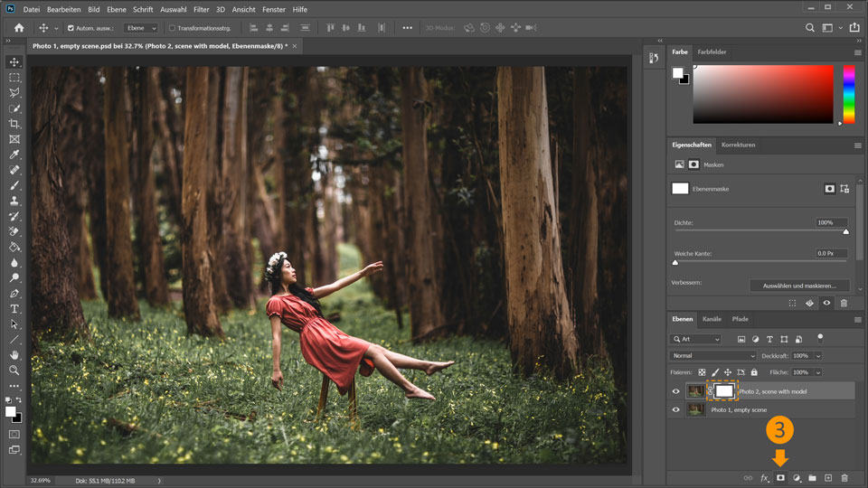Switch to the Korrekturen tab
Viewport: 868px width, 488px height.
pyautogui.click(x=738, y=145)
